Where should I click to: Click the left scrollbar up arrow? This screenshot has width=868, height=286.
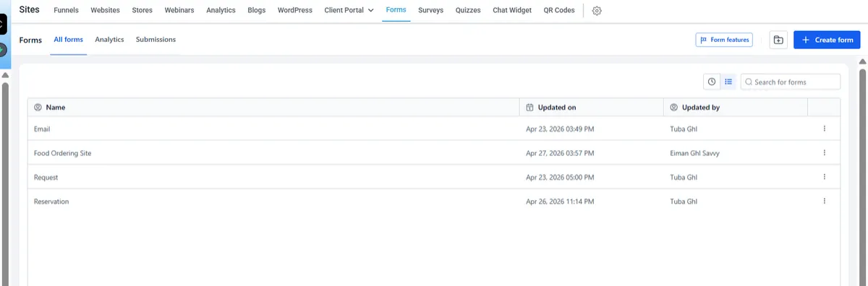(x=4, y=74)
